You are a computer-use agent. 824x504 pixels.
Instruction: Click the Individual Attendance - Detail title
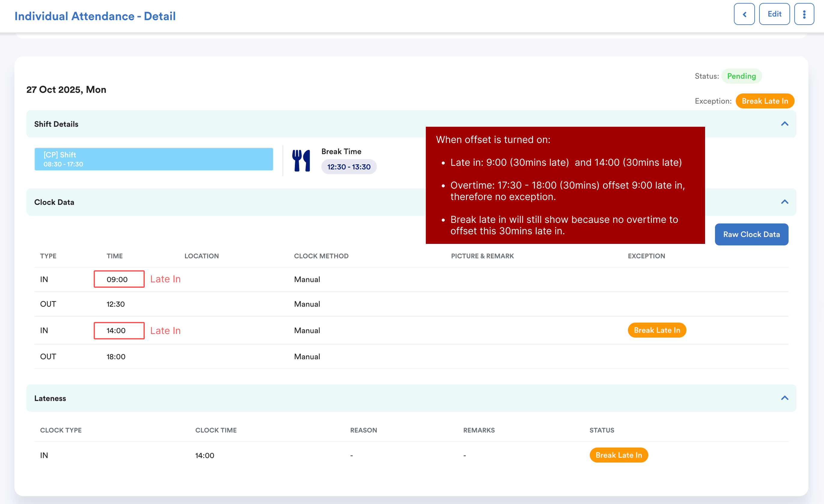(95, 16)
